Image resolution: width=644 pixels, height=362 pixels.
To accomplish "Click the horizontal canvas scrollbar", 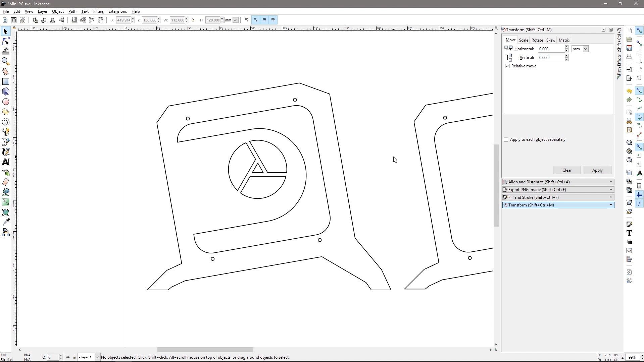I will pos(205,350).
